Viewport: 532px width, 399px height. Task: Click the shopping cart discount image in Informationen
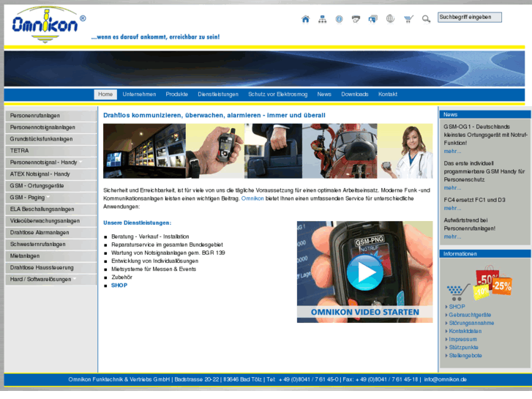pyautogui.click(x=479, y=283)
